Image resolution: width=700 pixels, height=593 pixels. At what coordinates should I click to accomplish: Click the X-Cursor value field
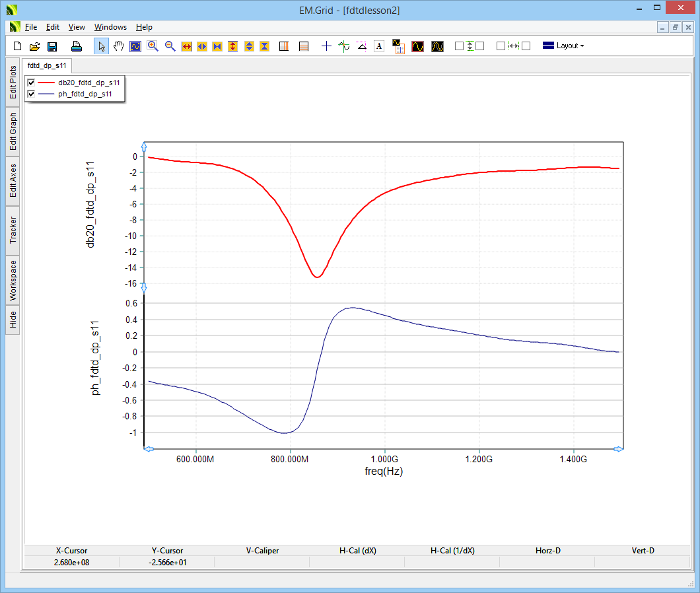(71, 562)
